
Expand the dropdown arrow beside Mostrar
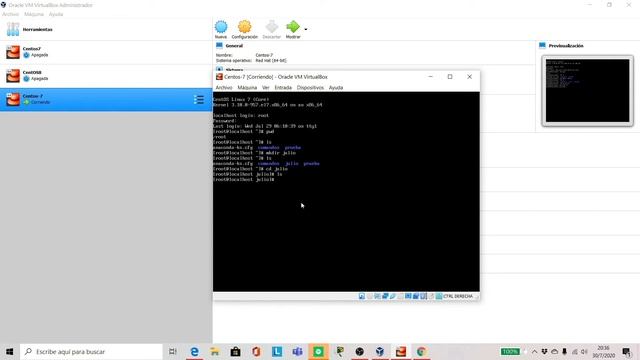coord(306,29)
